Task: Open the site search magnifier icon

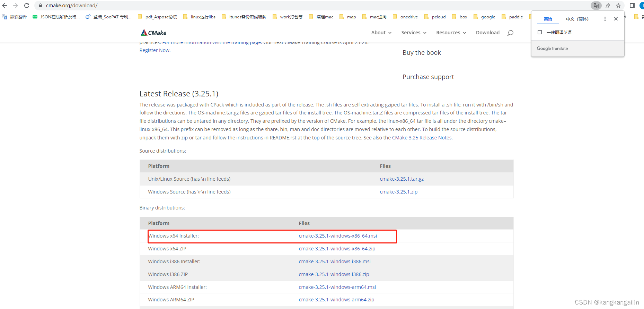Action: click(x=510, y=33)
